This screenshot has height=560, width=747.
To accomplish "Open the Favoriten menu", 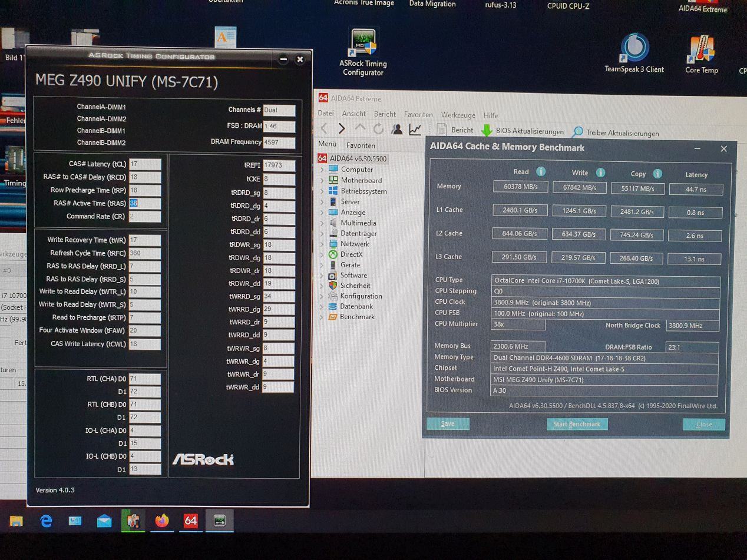I will 418,115.
